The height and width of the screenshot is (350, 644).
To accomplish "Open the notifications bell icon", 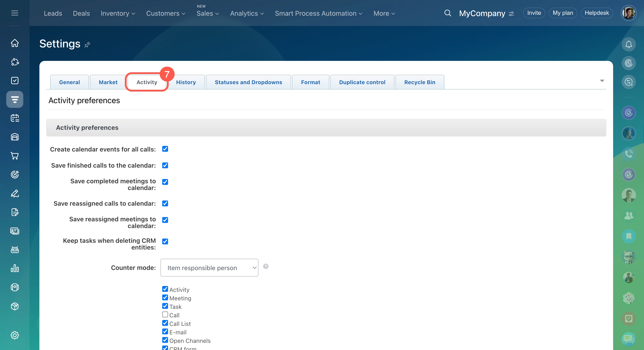I will click(629, 45).
